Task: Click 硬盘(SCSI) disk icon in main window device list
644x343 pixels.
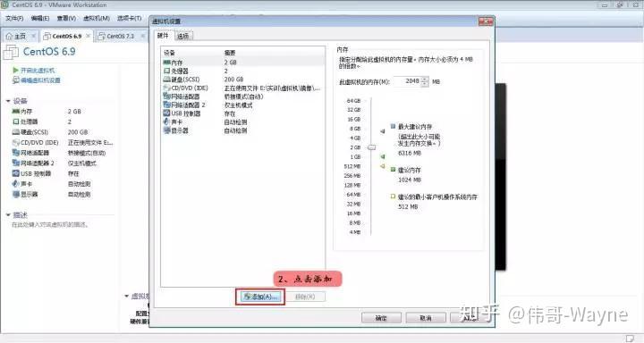Action: (16, 131)
